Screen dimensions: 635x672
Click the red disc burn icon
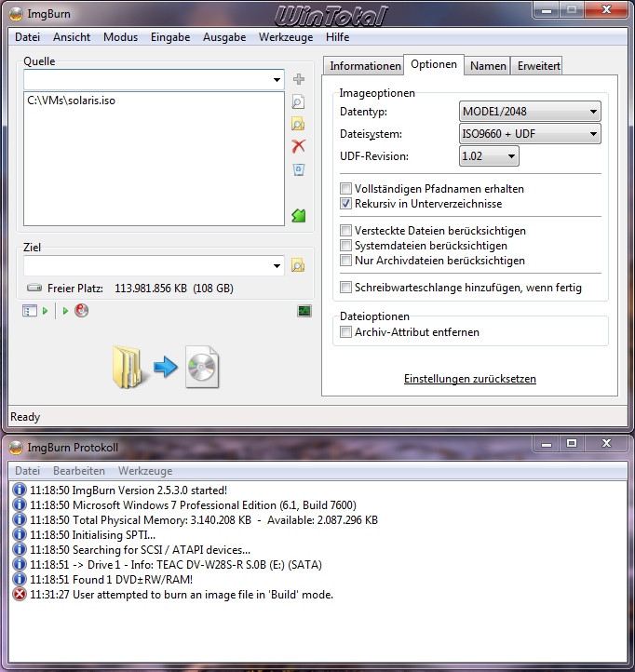pos(81,310)
